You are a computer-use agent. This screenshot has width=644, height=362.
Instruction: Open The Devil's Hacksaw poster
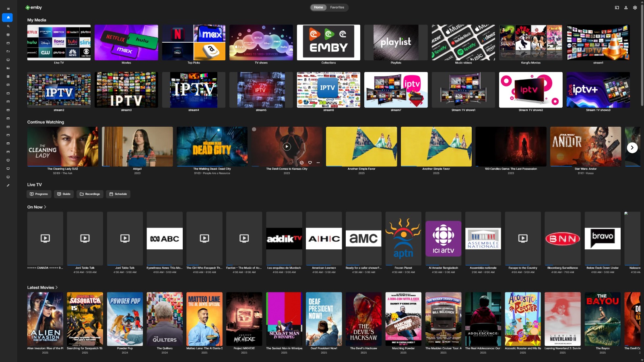363,319
